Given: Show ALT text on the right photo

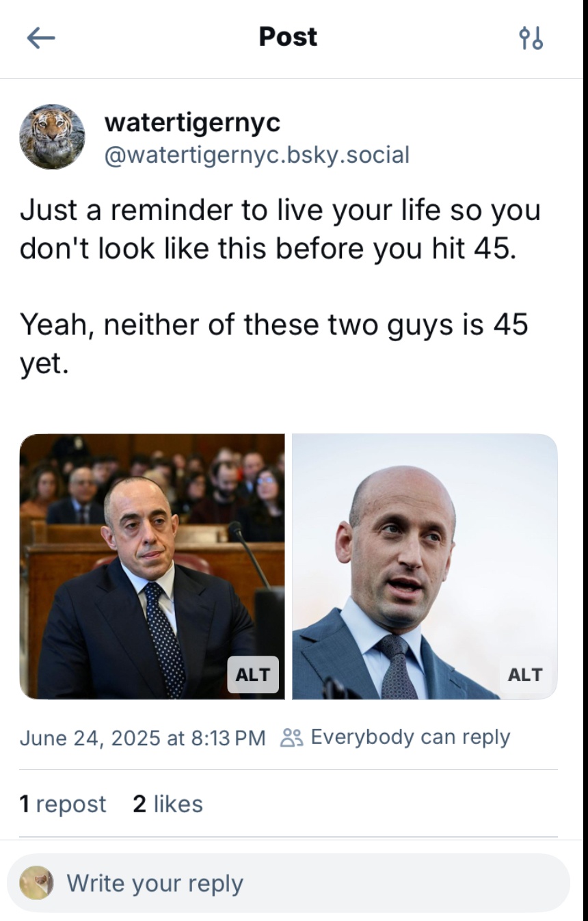Looking at the screenshot, I should pos(525,674).
